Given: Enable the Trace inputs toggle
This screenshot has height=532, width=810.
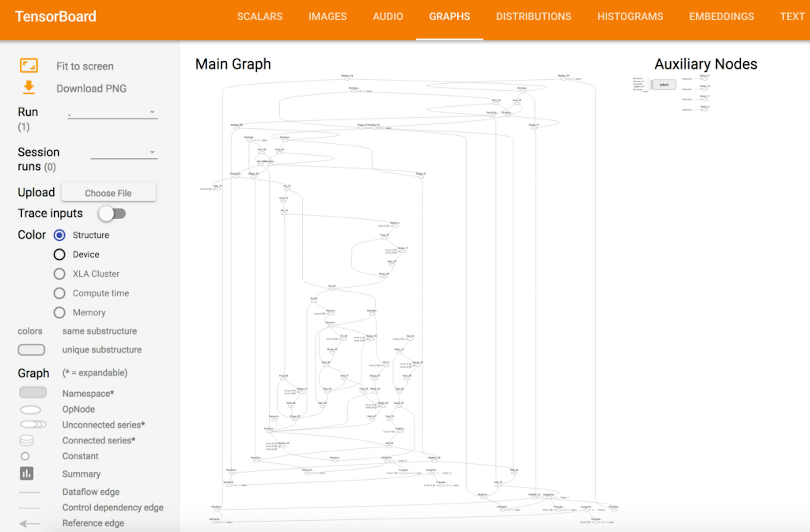Looking at the screenshot, I should coord(112,214).
